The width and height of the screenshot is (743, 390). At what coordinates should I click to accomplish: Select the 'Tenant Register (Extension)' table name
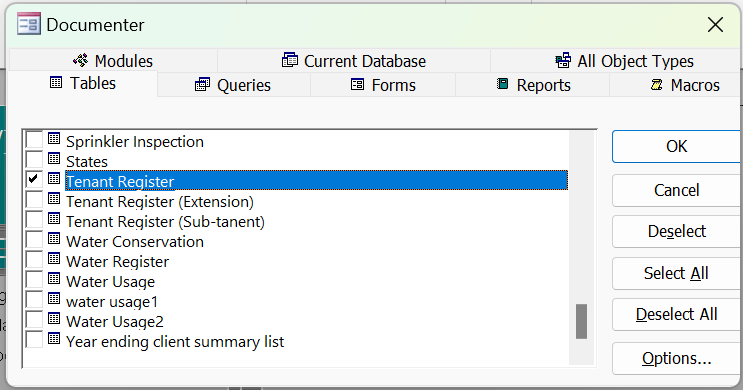coord(160,202)
